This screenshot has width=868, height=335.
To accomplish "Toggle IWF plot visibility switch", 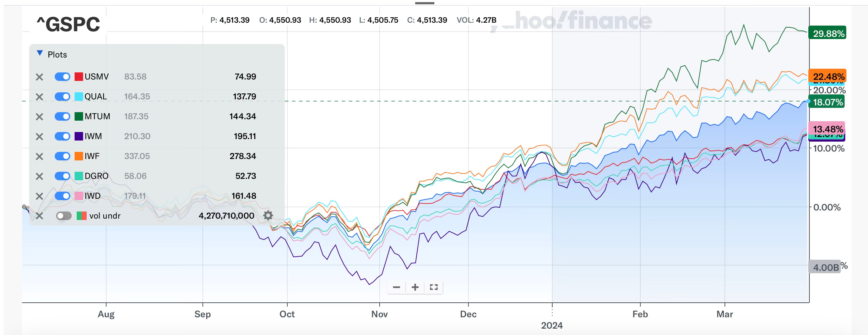I will [63, 156].
